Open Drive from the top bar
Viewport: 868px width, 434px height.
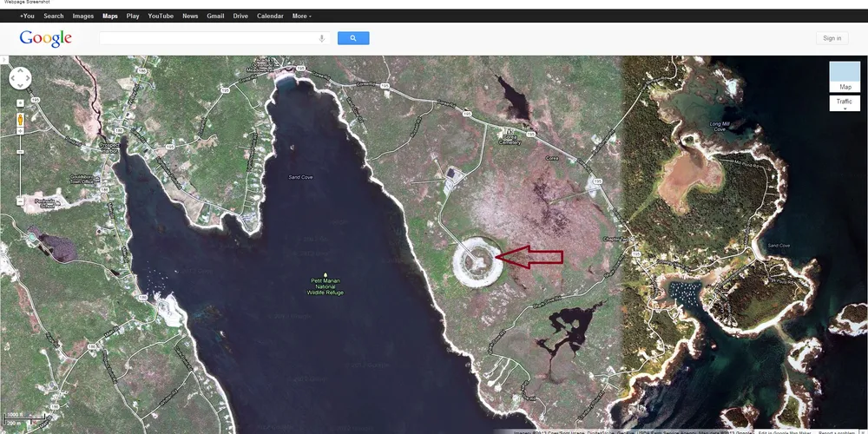tap(240, 16)
